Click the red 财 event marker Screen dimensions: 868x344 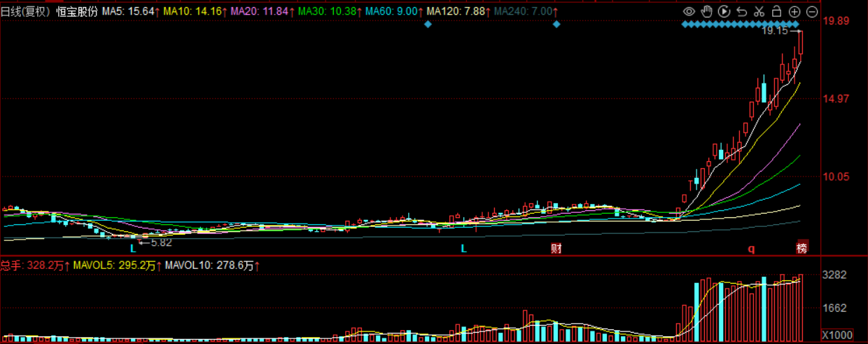pyautogui.click(x=556, y=248)
